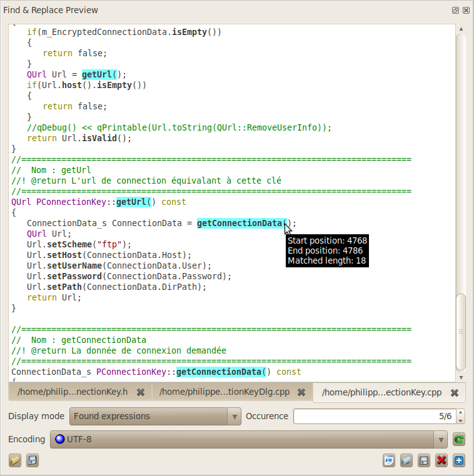Image resolution: width=474 pixels, height=476 pixels.
Task: Click the red X icon in bottom toolbar
Action: (441, 460)
